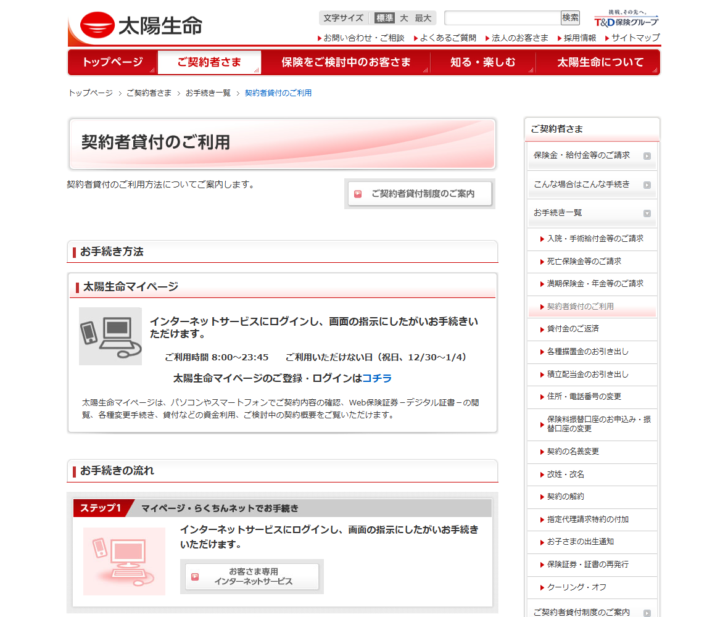The image size is (728, 617).
Task: Open 契約者貸付のご利用 sidebar item
Action: (592, 306)
